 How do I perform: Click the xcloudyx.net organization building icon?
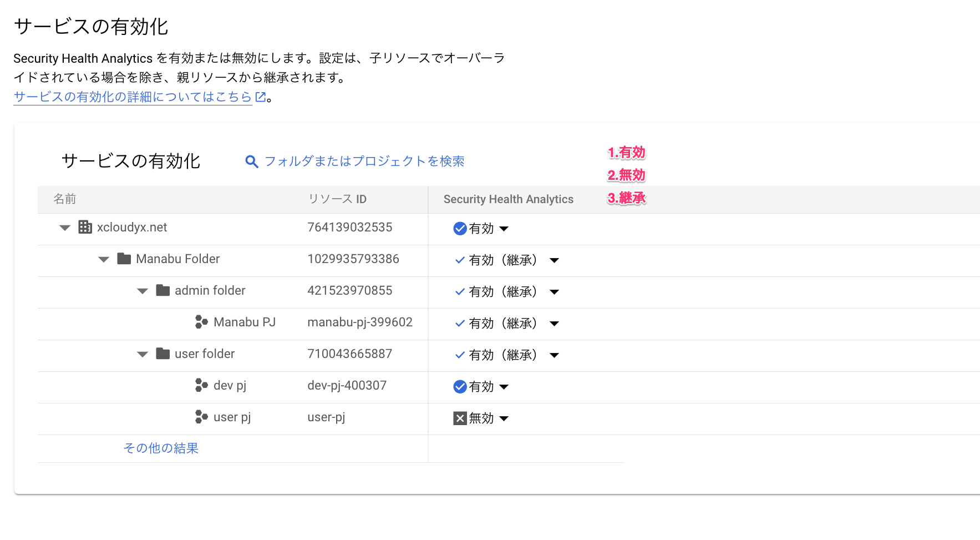tap(85, 227)
